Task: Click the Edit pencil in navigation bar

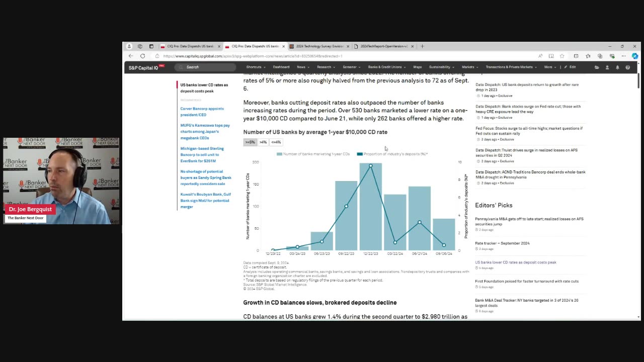Action: click(x=570, y=67)
